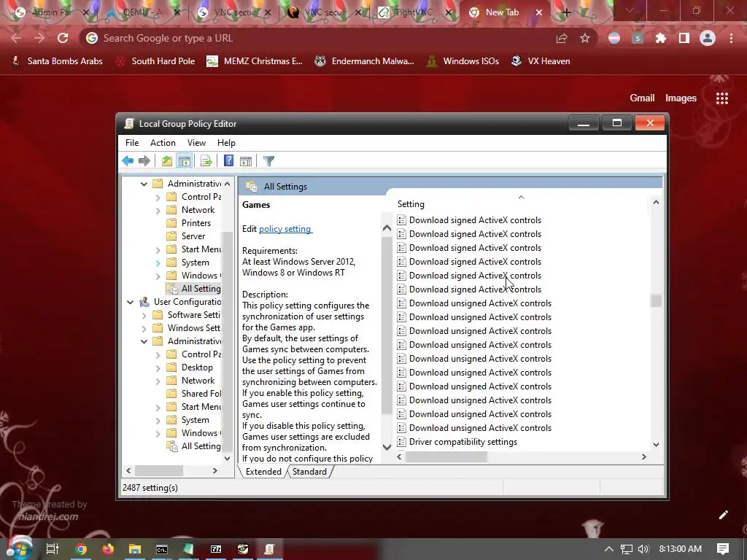
Task: Click the Export List toolbar icon
Action: [206, 161]
